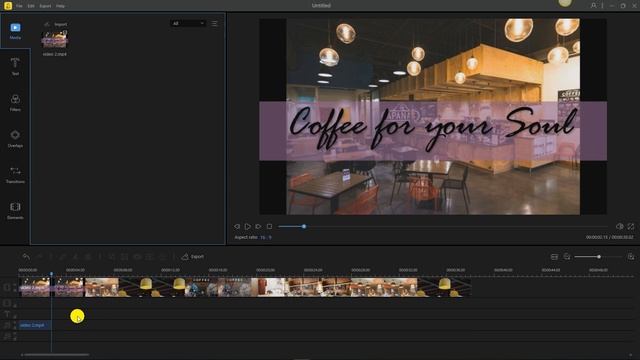Select the video 2.mp4 audio clip

point(35,325)
